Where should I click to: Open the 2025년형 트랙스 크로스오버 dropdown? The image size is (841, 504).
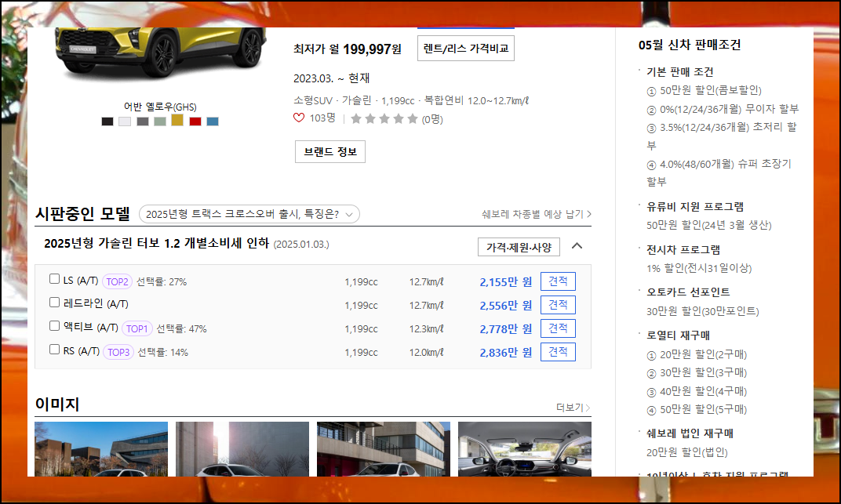tap(249, 214)
